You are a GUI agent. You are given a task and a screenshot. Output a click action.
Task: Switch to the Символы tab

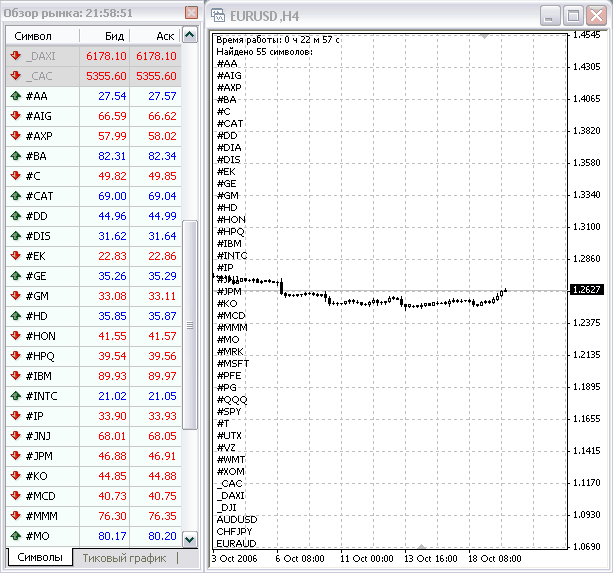[x=40, y=557]
